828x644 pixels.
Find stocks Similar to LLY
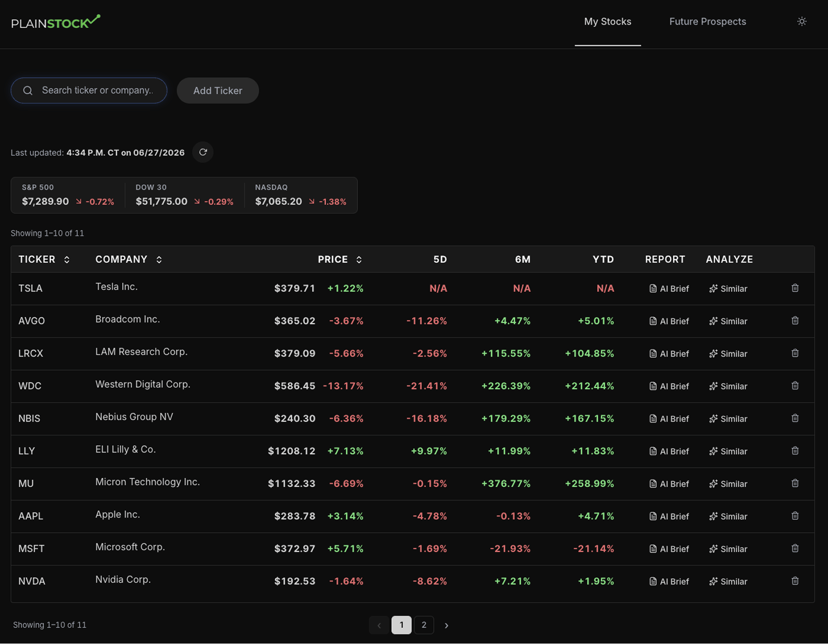tap(728, 452)
